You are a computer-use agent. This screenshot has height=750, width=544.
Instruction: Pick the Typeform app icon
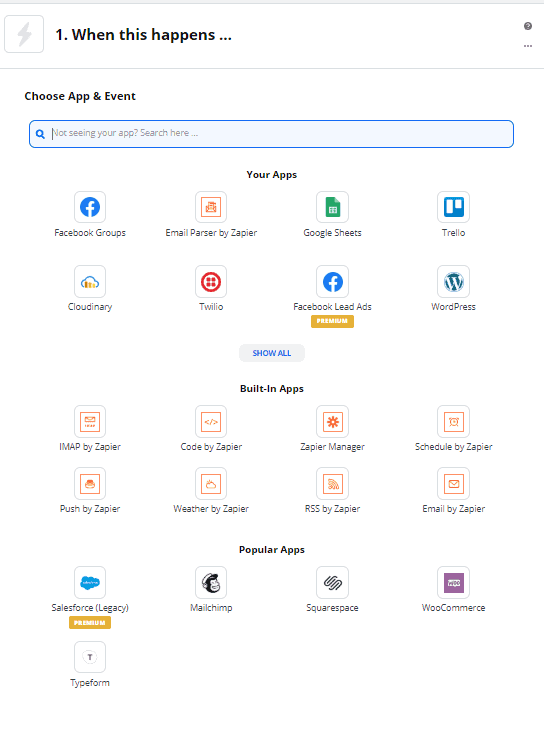point(90,657)
